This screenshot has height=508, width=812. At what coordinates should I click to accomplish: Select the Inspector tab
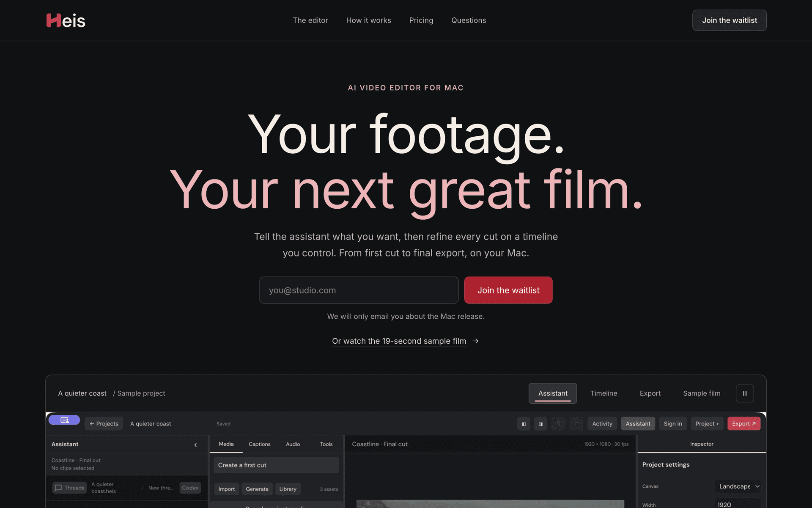coord(702,444)
